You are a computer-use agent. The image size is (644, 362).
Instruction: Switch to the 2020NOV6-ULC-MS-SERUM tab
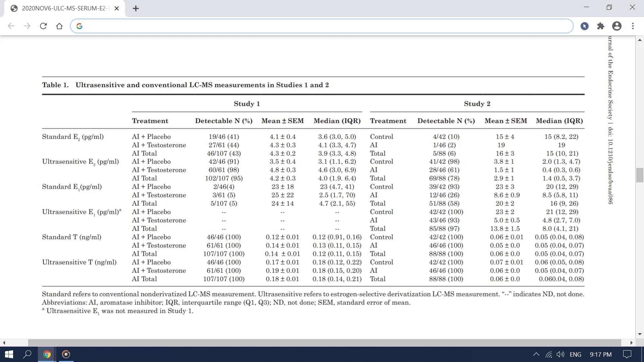pos(64,8)
